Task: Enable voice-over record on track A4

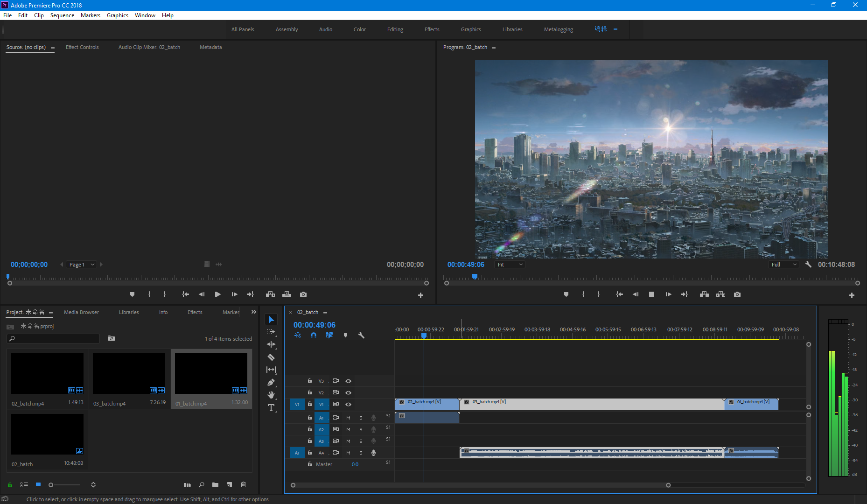Action: [x=373, y=453]
